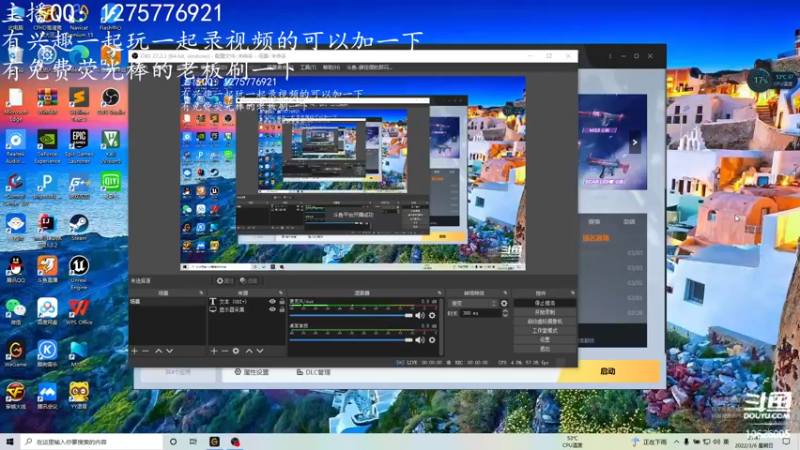Open the Tools menu in OBS
This screenshot has width=800, height=450.
308,67
